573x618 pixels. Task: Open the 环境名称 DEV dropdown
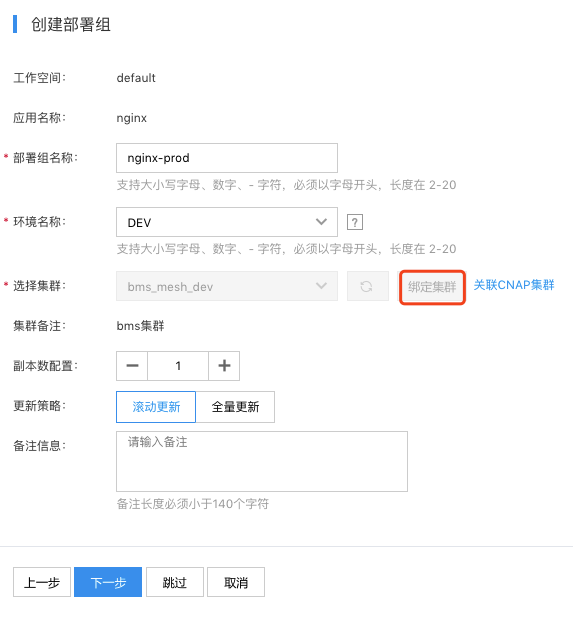coord(227,222)
